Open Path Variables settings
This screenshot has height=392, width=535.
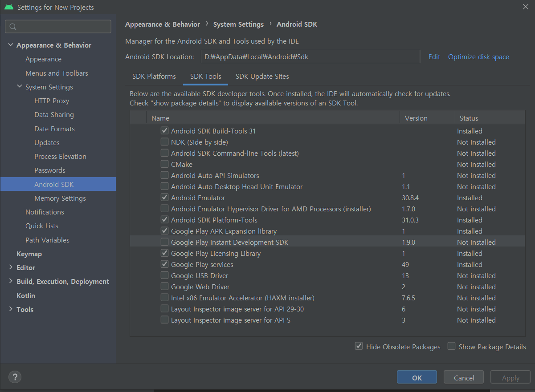47,240
